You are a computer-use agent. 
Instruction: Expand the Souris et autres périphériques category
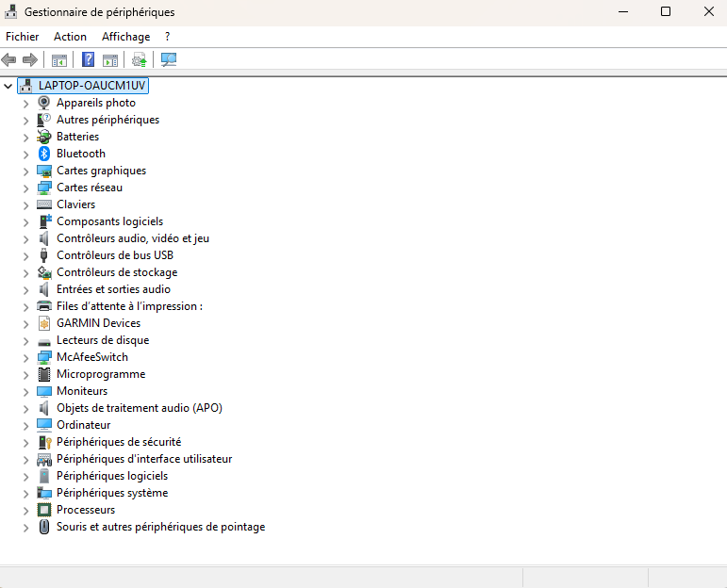25,527
